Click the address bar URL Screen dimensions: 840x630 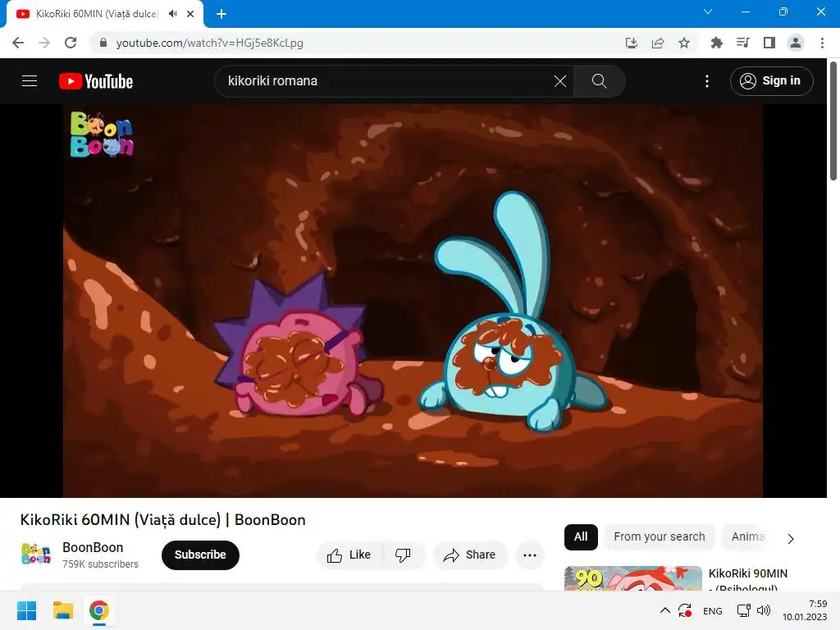tap(209, 43)
